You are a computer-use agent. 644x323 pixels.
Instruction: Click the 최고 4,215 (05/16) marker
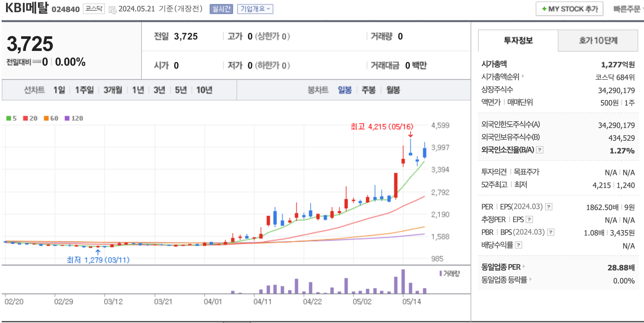click(382, 127)
